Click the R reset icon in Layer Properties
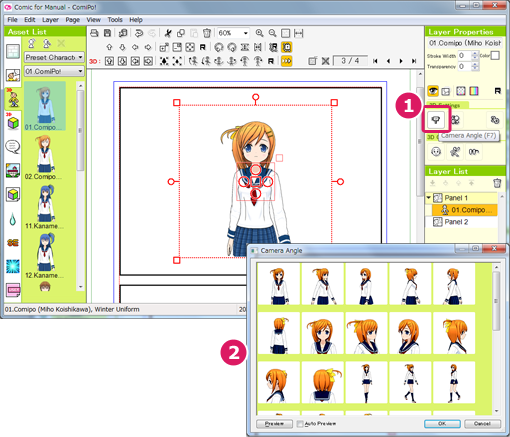Screen dimensions: 510x437 click(497, 91)
